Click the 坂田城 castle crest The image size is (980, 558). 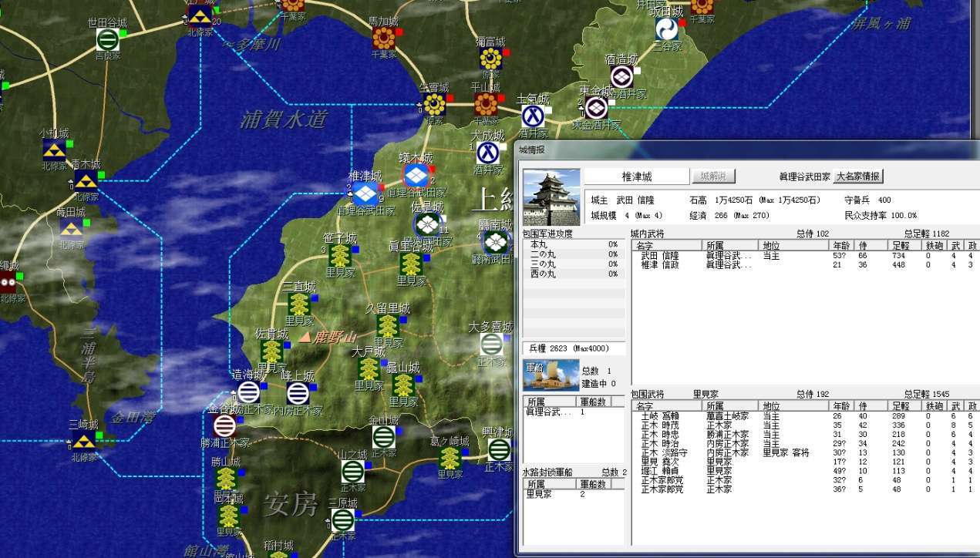666,29
